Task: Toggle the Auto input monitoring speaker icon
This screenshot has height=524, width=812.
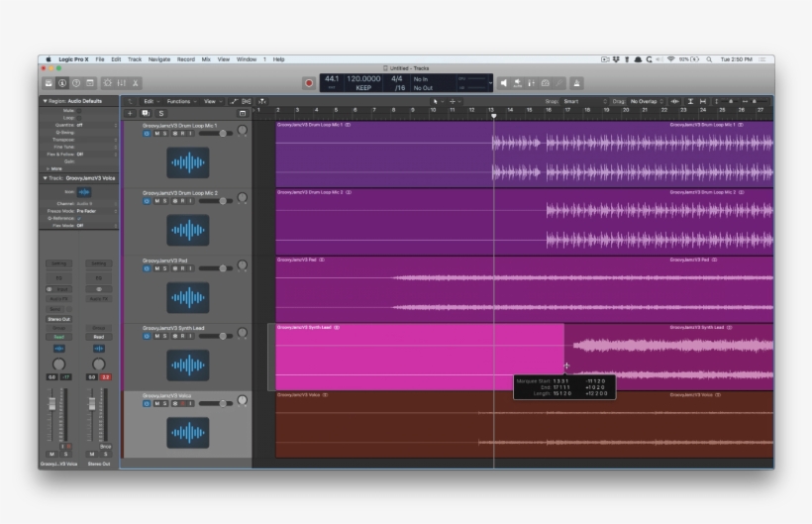Action: pyautogui.click(x=517, y=83)
